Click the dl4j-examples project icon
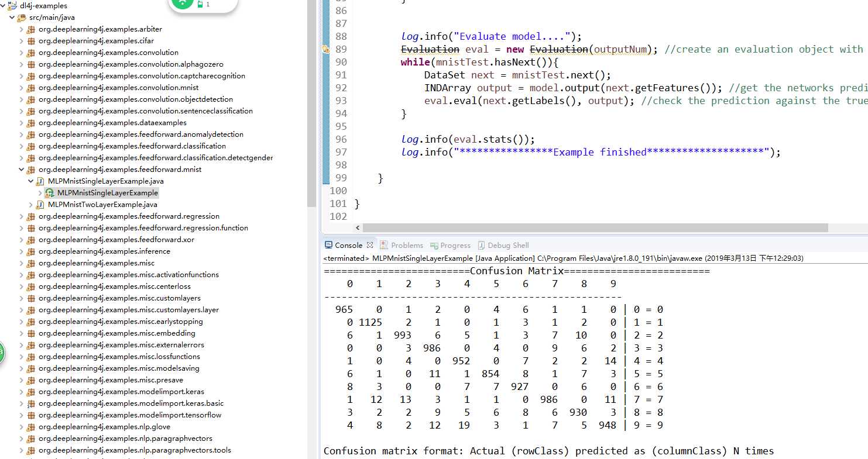The height and width of the screenshot is (459, 868). [x=12, y=6]
